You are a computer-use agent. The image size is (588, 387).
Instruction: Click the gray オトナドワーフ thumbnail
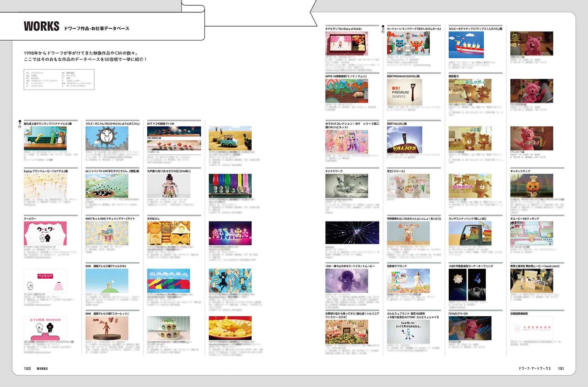click(x=346, y=186)
